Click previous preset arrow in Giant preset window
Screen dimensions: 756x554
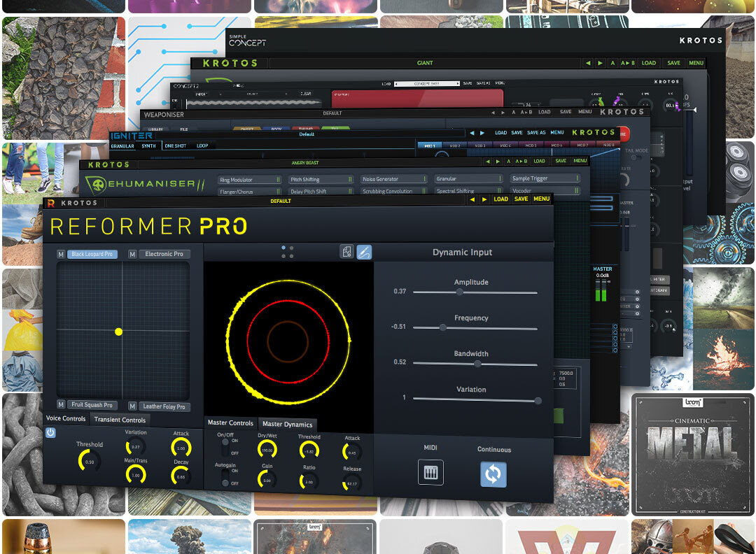(x=588, y=63)
